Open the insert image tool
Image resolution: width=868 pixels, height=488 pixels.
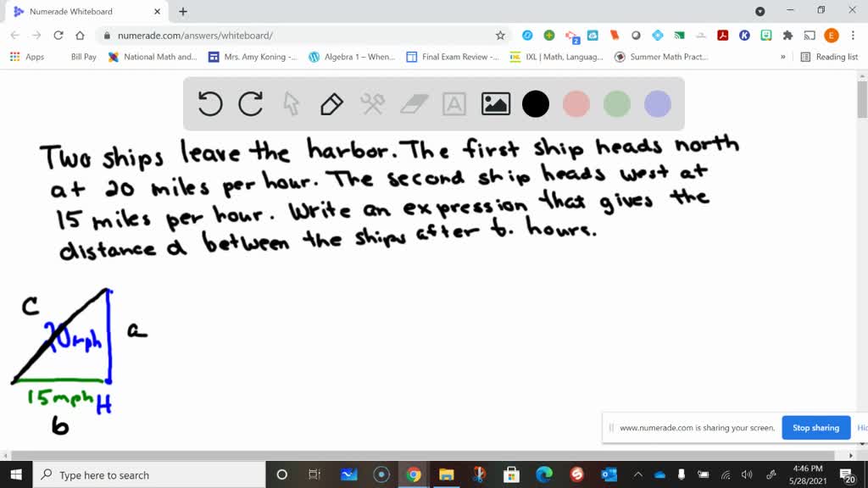point(495,104)
